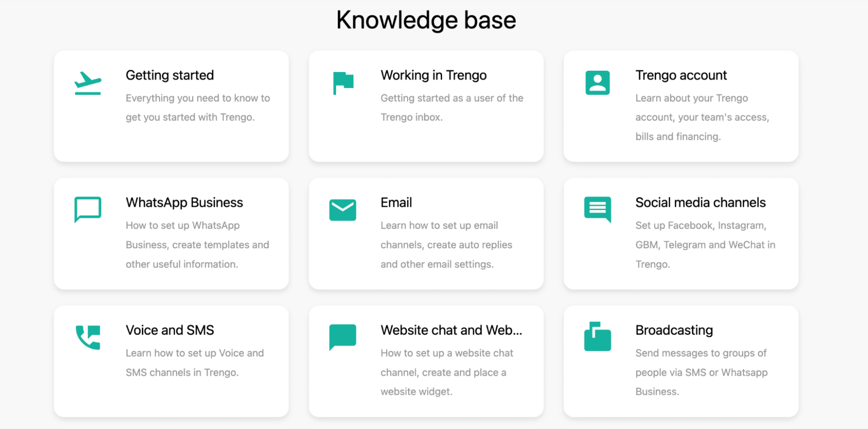The image size is (868, 429).
Task: Click the person icon for Trengo account
Action: pyautogui.click(x=597, y=83)
